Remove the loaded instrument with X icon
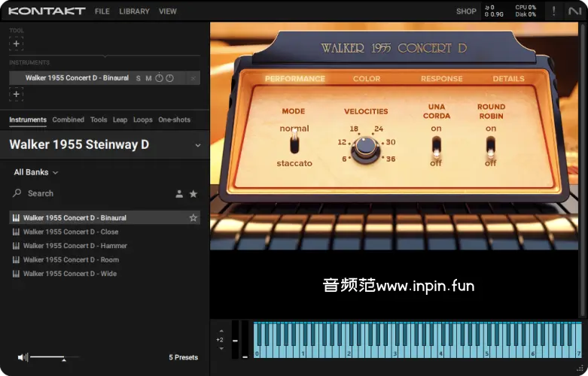The image size is (588, 376). [193, 78]
